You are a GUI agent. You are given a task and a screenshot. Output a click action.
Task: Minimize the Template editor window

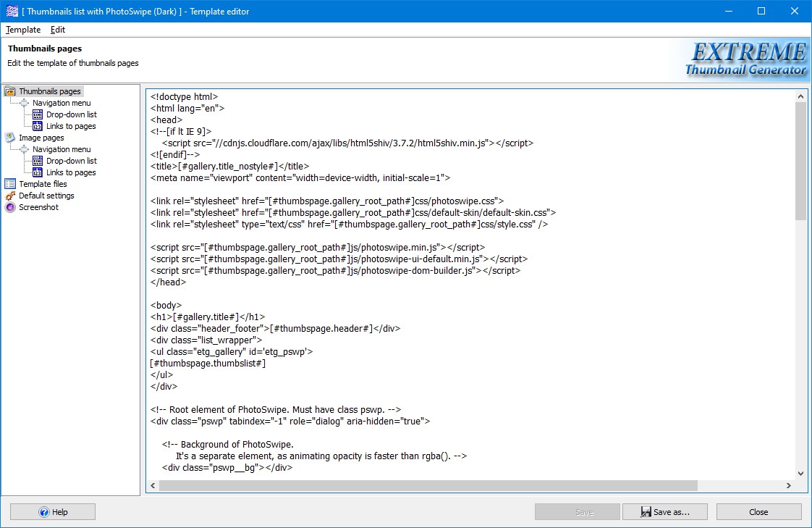click(x=729, y=11)
